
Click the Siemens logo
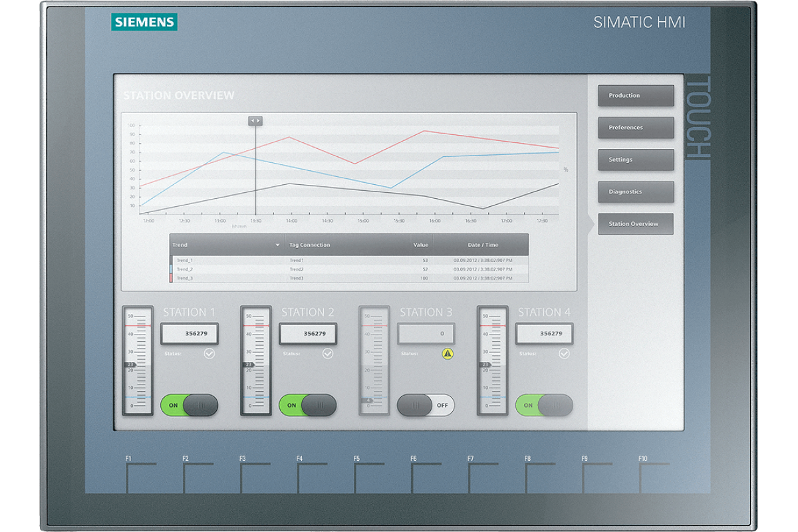(x=144, y=22)
